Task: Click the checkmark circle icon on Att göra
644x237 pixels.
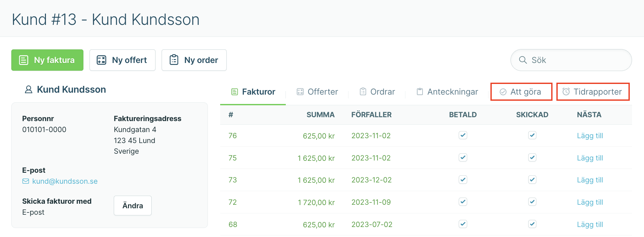Action: tap(503, 92)
